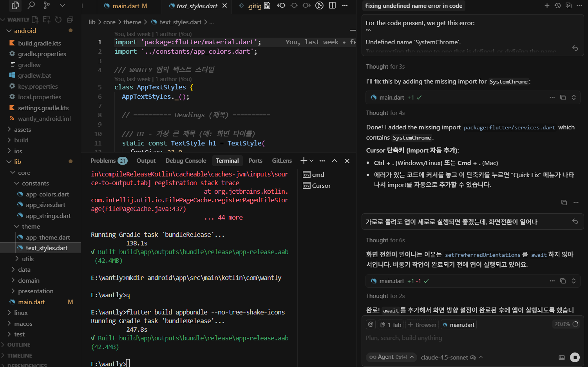Refresh the WANTLY explorer tree

click(x=58, y=19)
